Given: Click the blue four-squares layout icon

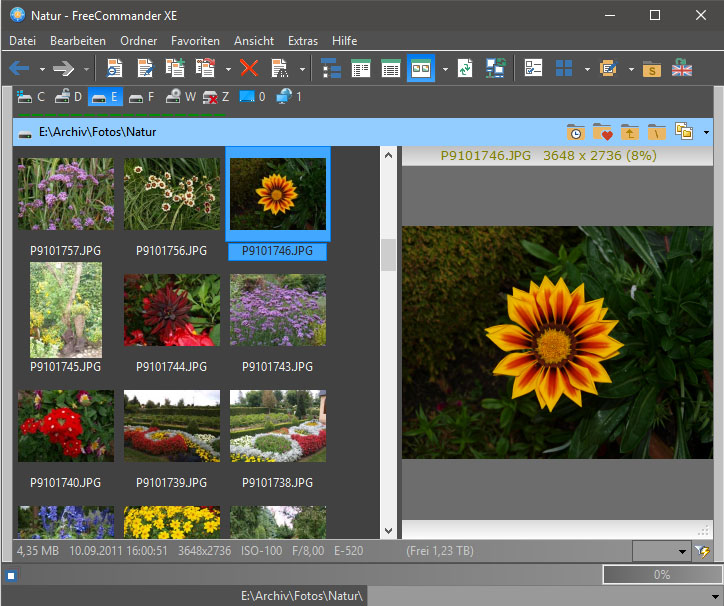Looking at the screenshot, I should point(564,68).
